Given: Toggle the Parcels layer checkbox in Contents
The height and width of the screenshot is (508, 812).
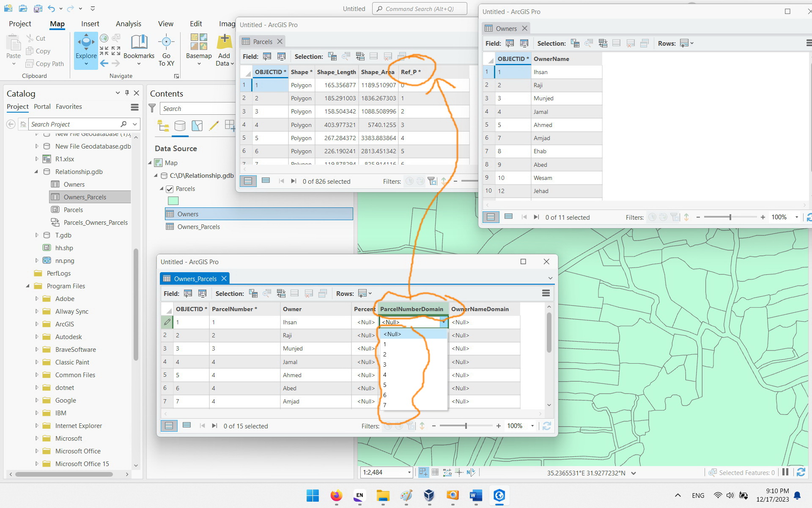Looking at the screenshot, I should pyautogui.click(x=170, y=189).
